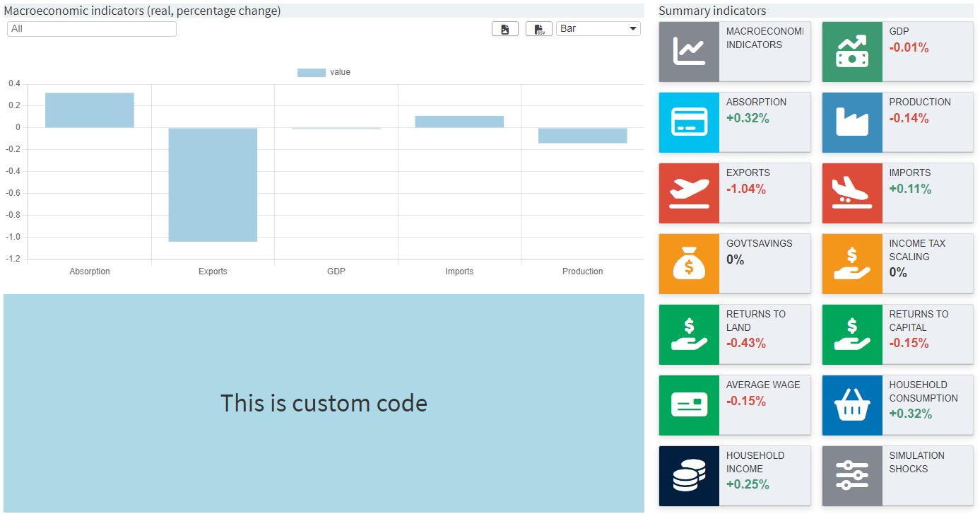The image size is (980, 514).
Task: Select the factory icon on the Production tile
Action: pos(851,122)
